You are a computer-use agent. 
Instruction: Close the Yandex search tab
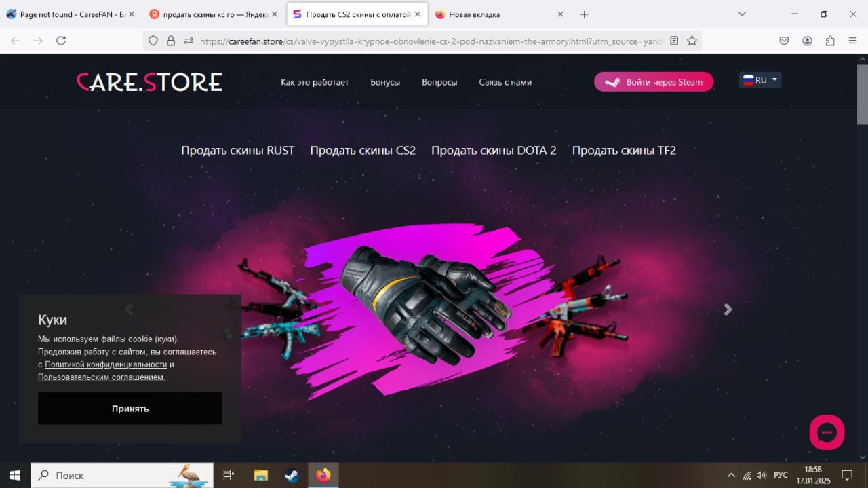pos(274,14)
